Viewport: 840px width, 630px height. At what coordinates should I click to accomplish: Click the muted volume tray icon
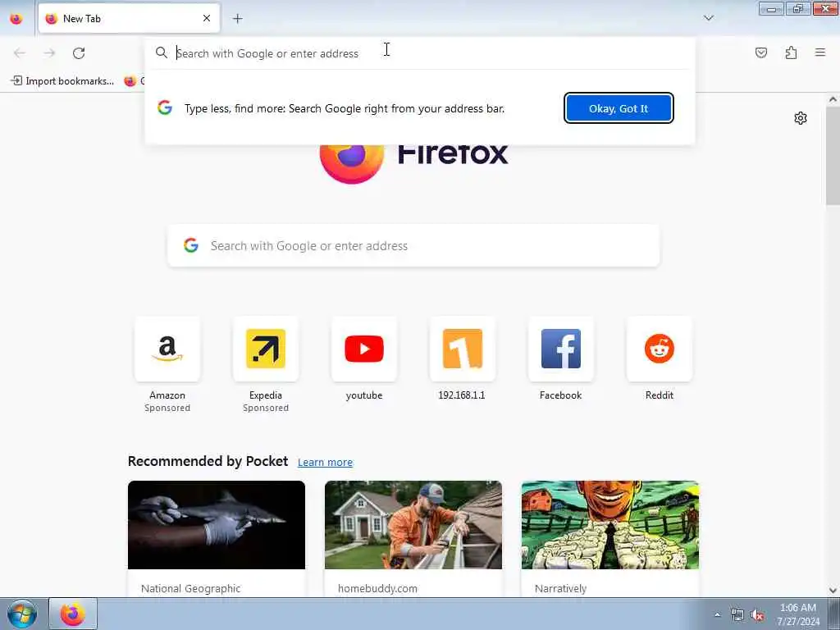757,615
